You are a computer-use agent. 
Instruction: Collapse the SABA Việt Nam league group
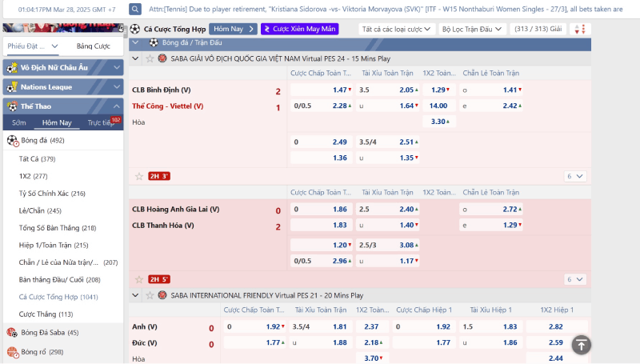[x=135, y=58]
